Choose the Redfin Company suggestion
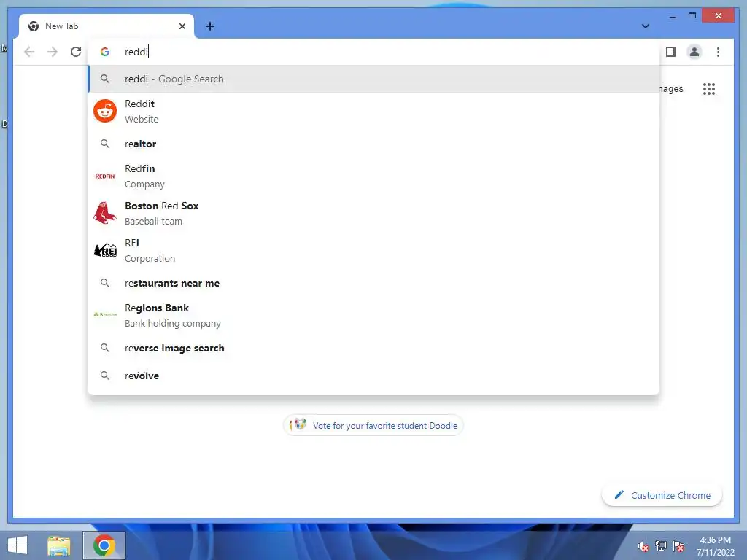 pyautogui.click(x=374, y=176)
